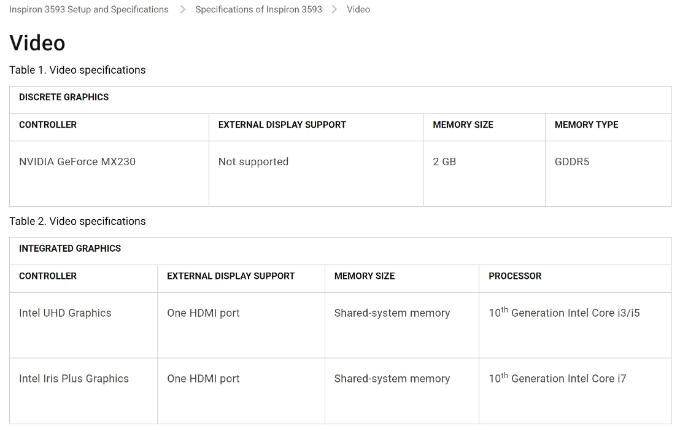Click the Video page heading
Viewport: 680px width, 431px height.
[37, 43]
